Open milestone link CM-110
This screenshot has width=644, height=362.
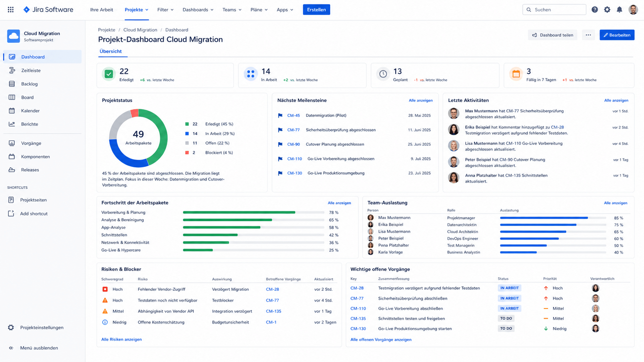pos(295,158)
